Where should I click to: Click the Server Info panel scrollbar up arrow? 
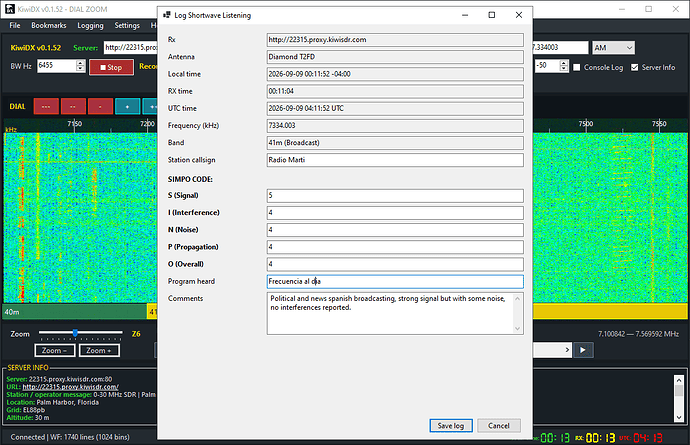tap(679, 380)
